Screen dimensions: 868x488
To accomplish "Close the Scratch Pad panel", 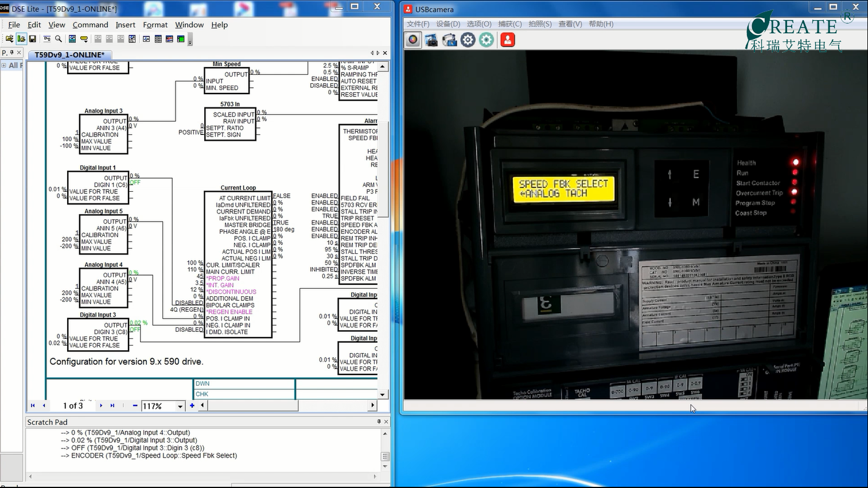I will tap(386, 421).
